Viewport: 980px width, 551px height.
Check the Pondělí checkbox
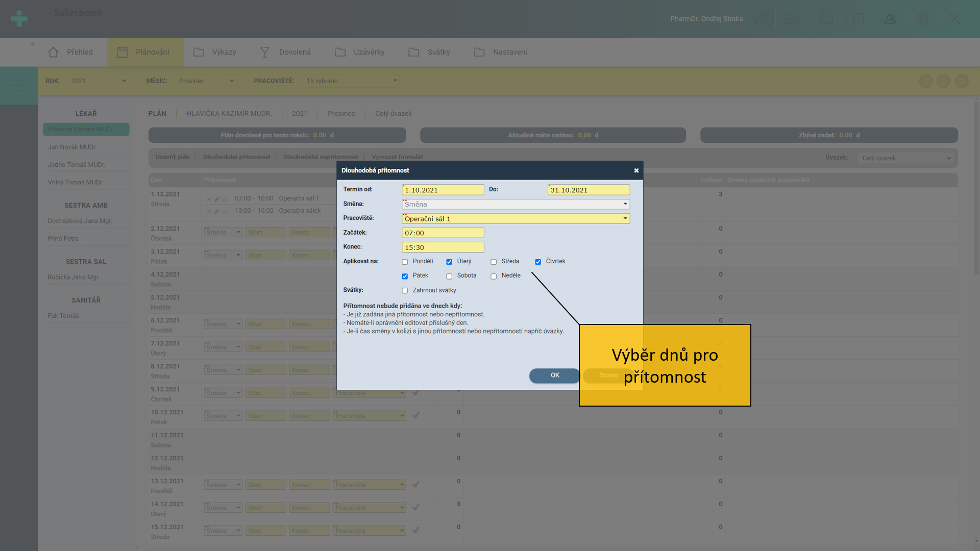point(405,262)
